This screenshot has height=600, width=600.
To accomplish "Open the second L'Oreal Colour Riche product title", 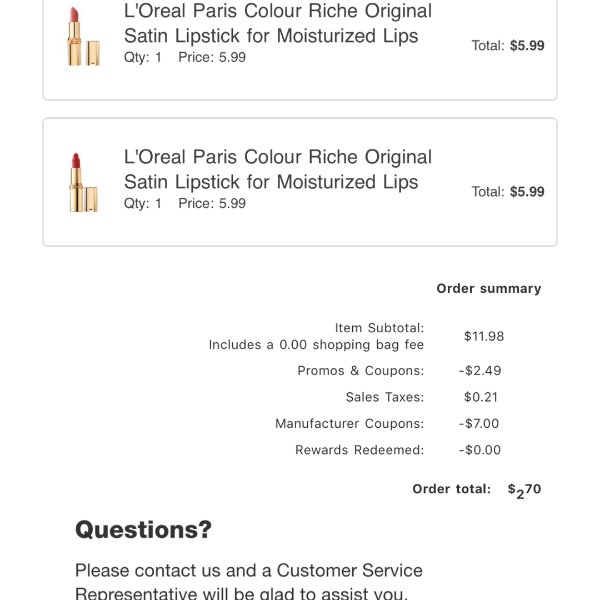I will [278, 169].
